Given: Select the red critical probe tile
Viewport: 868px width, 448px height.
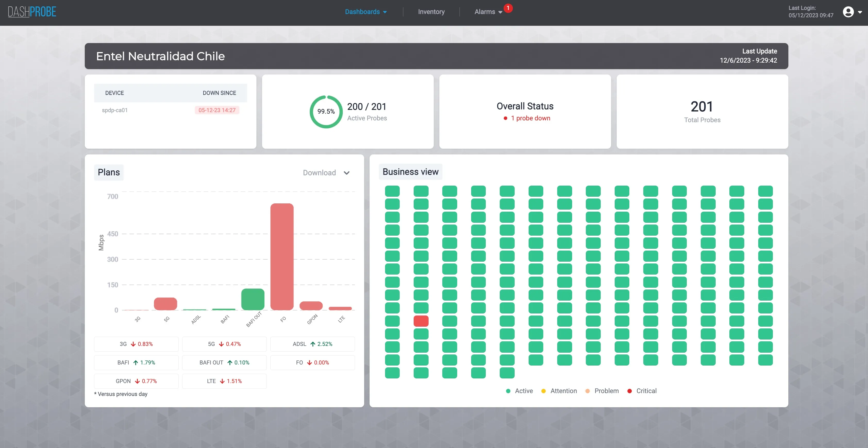Looking at the screenshot, I should (421, 321).
